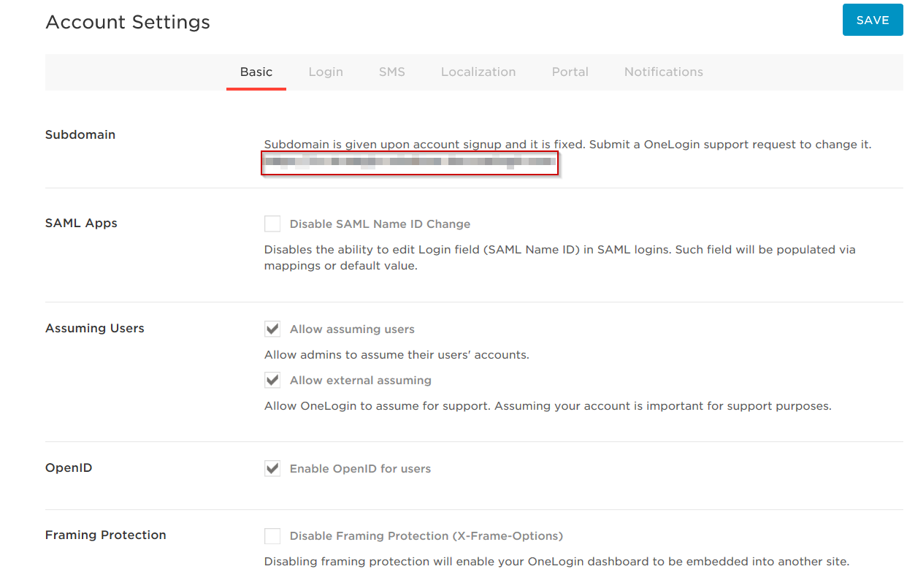Image resolution: width=907 pixels, height=588 pixels.
Task: Toggle Allow external assuming checkbox
Action: [x=272, y=380]
